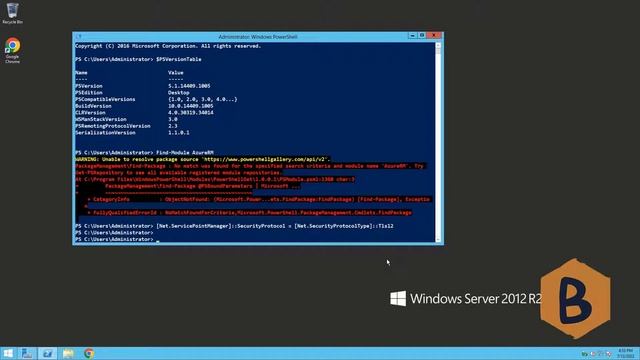Click the $PSVersionTable command text
640x360 pixels.
click(179, 59)
